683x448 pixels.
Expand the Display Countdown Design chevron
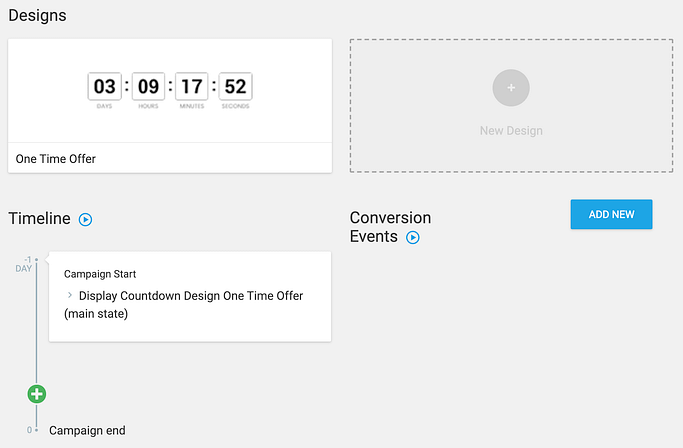tap(70, 295)
